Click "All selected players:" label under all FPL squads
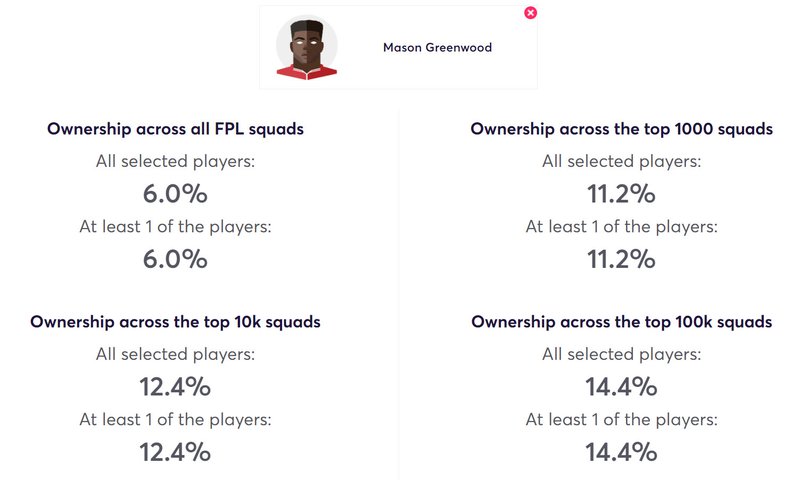 (x=176, y=162)
